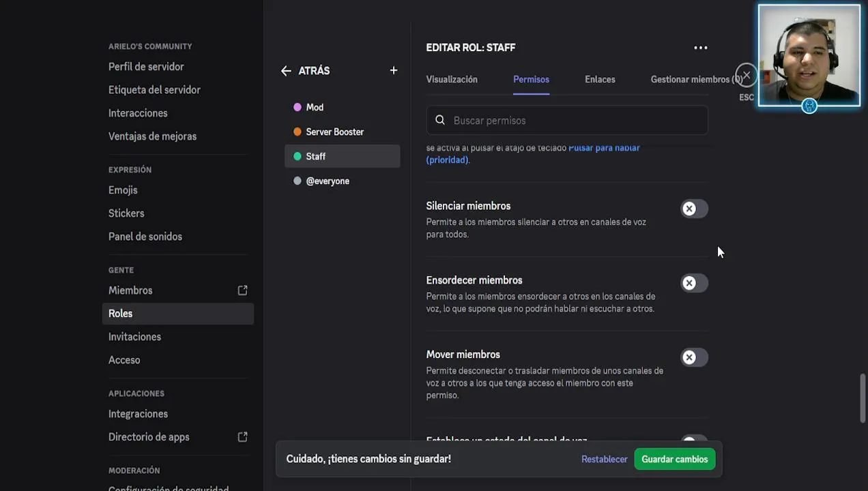Turn on Mover miembros permission
This screenshot has width=868, height=491.
pyautogui.click(x=694, y=358)
